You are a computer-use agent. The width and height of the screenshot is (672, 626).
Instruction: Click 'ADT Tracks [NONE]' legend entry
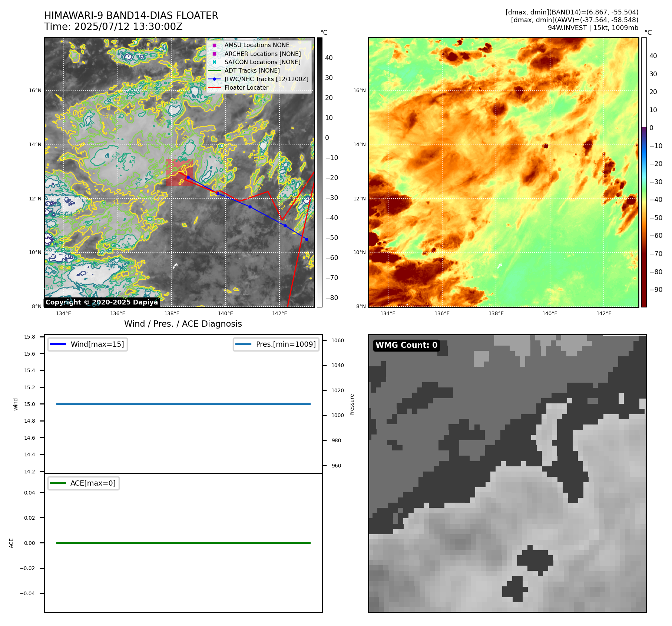click(252, 70)
